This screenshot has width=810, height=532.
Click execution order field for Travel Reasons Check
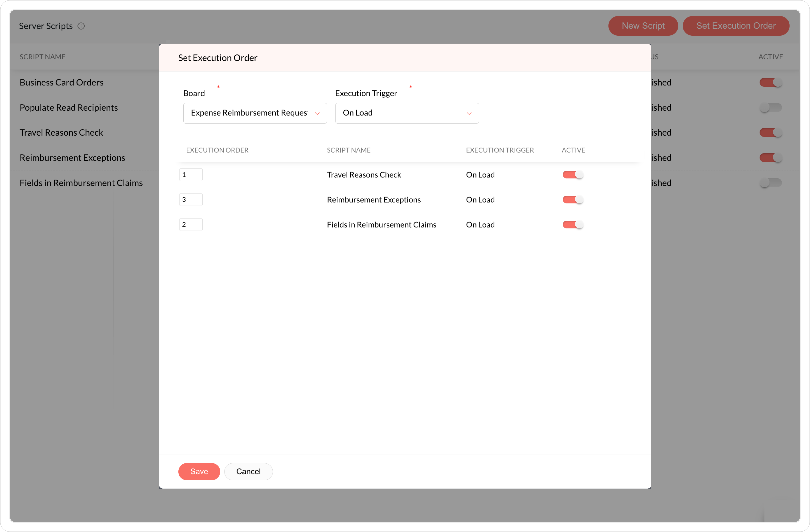point(191,175)
